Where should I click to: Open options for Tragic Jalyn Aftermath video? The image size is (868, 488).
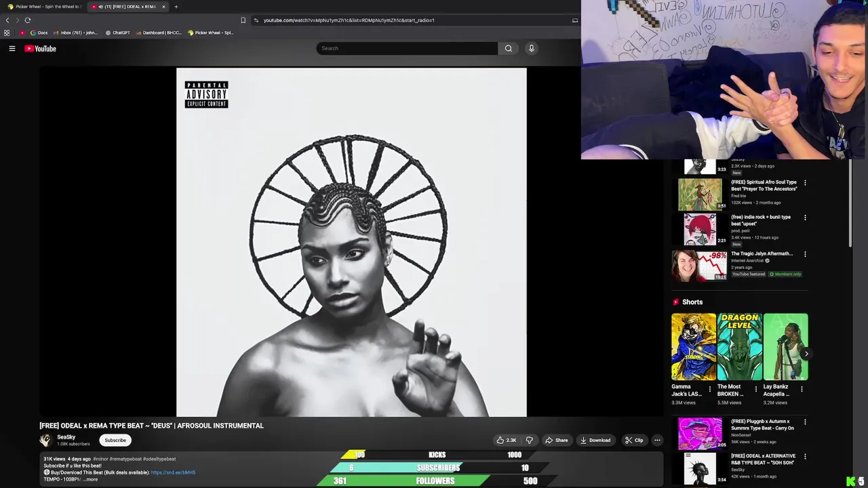tap(805, 254)
